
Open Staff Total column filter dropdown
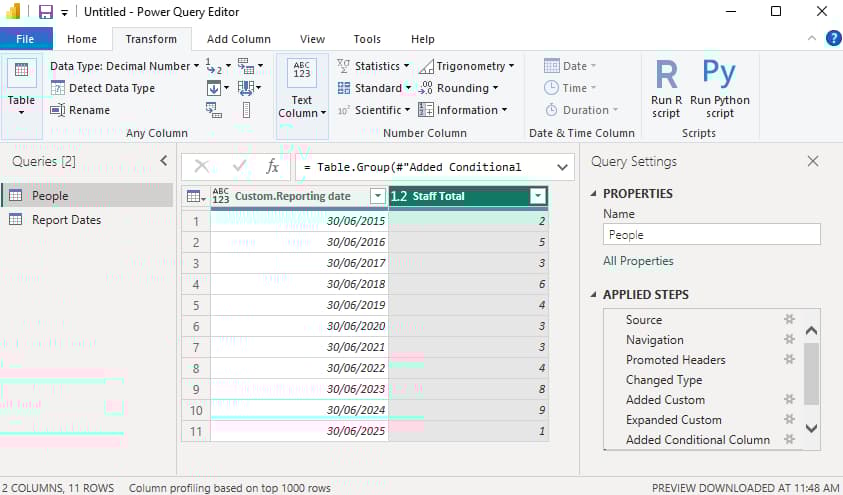538,197
